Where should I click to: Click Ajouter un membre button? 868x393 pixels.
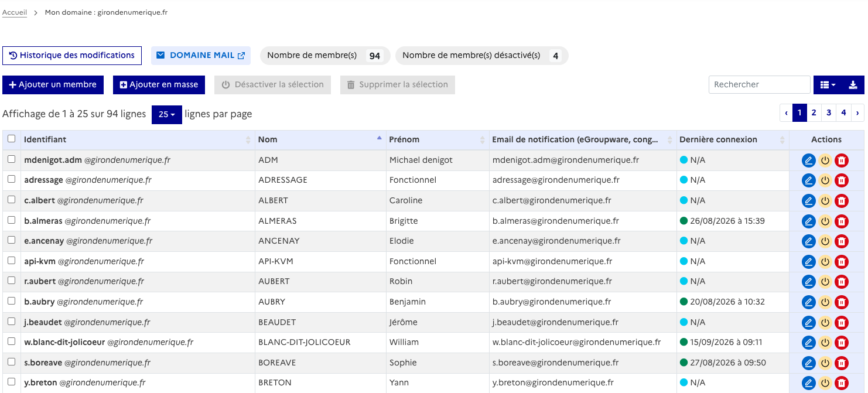pyautogui.click(x=53, y=85)
